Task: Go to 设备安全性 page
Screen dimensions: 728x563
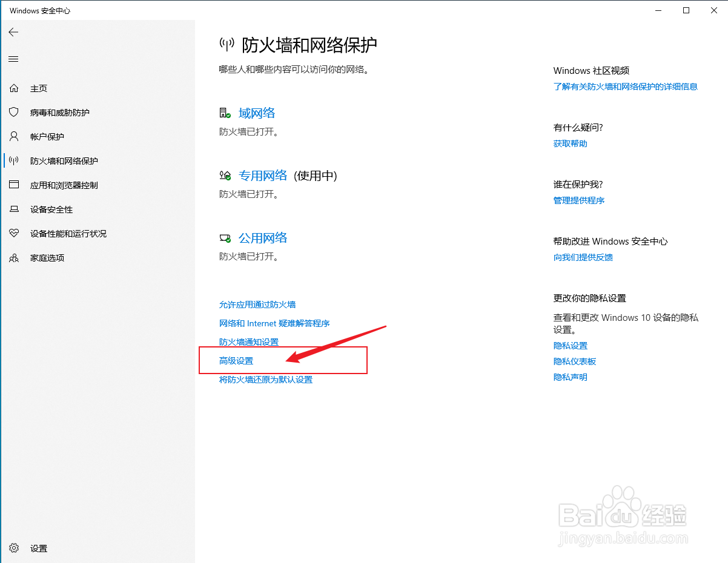Action: [51, 209]
